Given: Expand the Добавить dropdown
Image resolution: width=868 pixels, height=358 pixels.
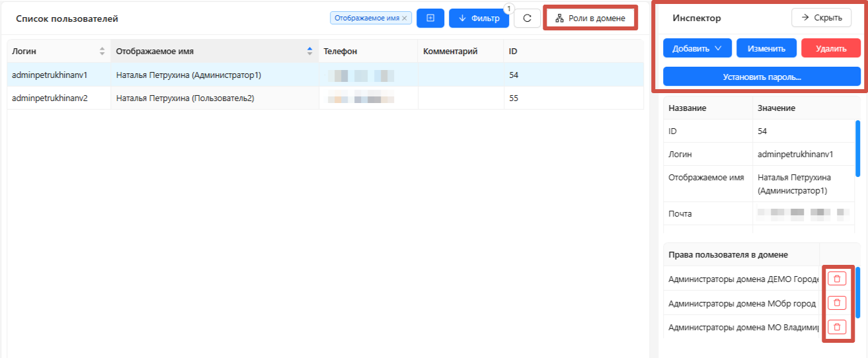Looking at the screenshot, I should click(x=697, y=48).
